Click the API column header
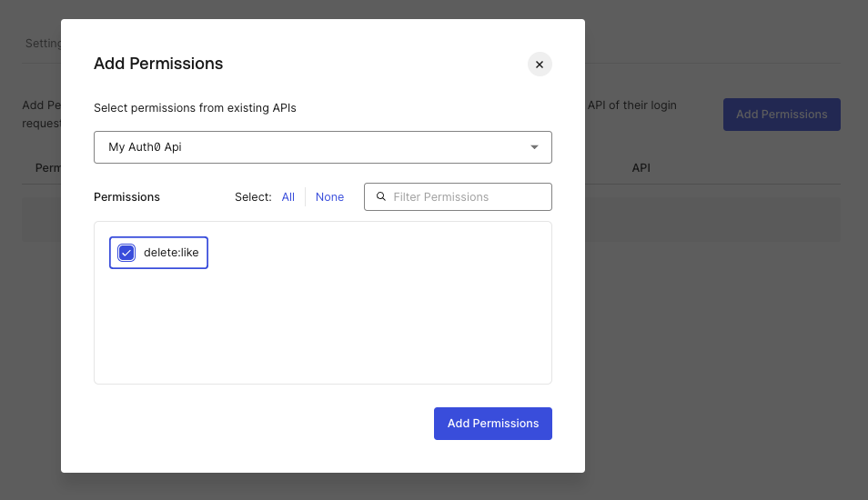 (x=641, y=168)
